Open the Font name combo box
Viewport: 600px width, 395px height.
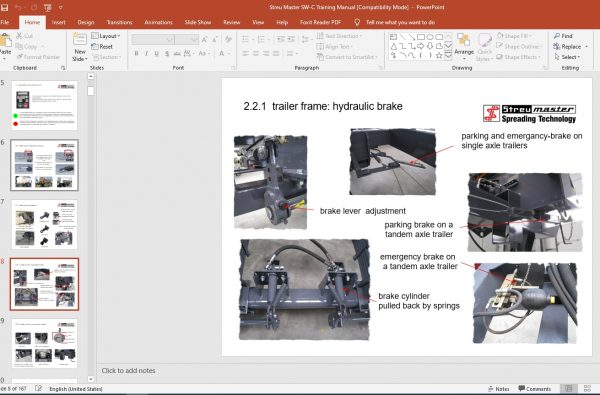click(153, 39)
